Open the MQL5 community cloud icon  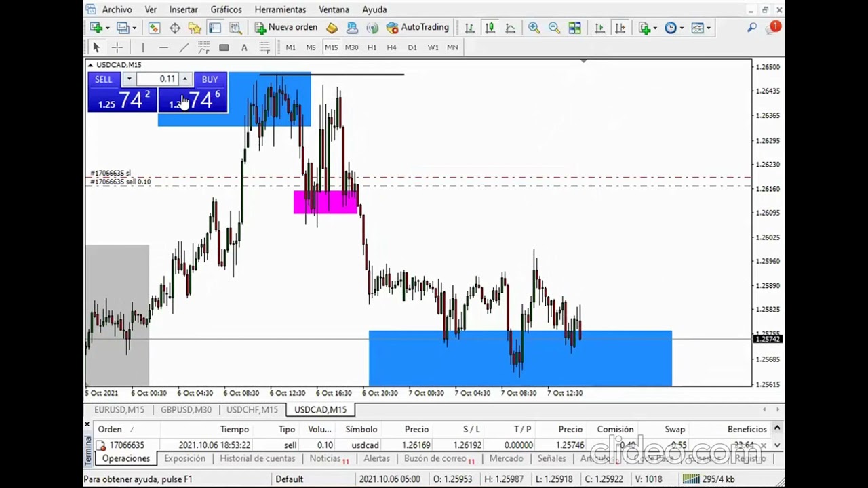pyautogui.click(x=352, y=28)
